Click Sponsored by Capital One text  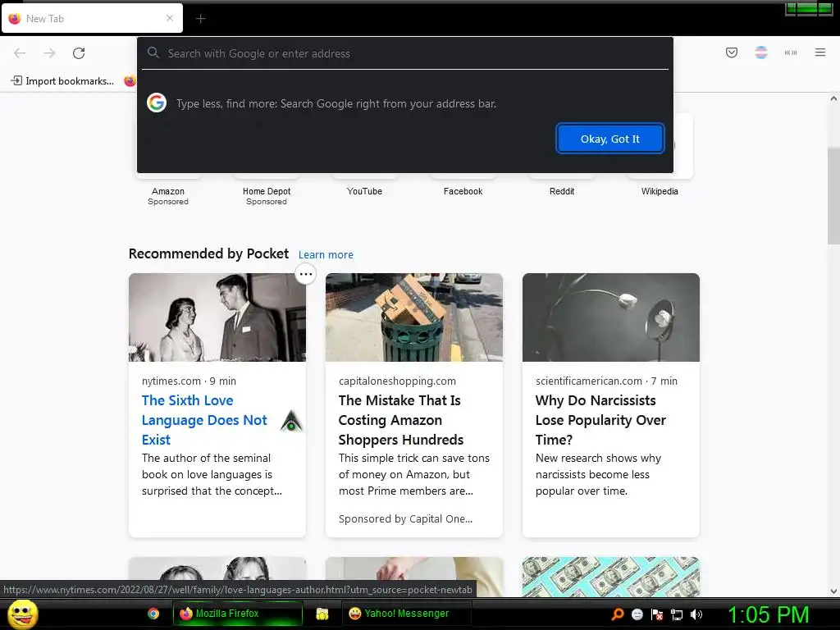coord(405,518)
